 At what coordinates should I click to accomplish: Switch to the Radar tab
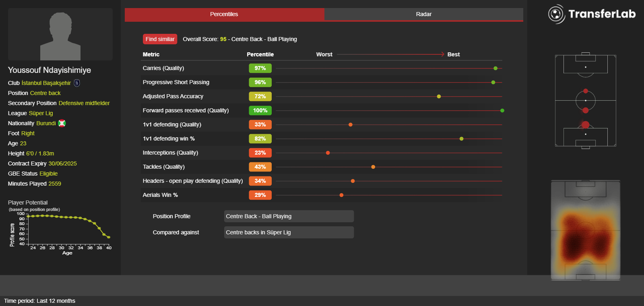(x=423, y=14)
